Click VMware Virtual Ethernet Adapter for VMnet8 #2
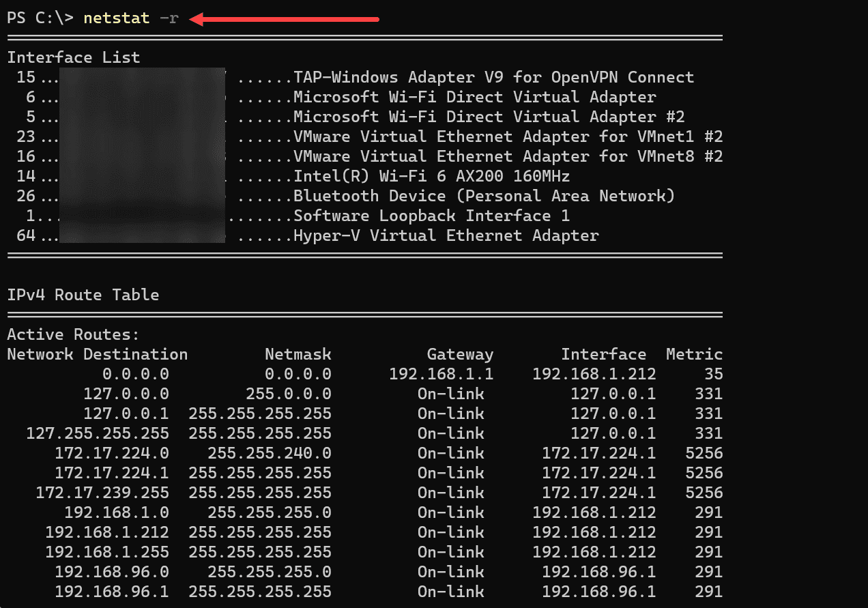The image size is (868, 608). coord(508,156)
